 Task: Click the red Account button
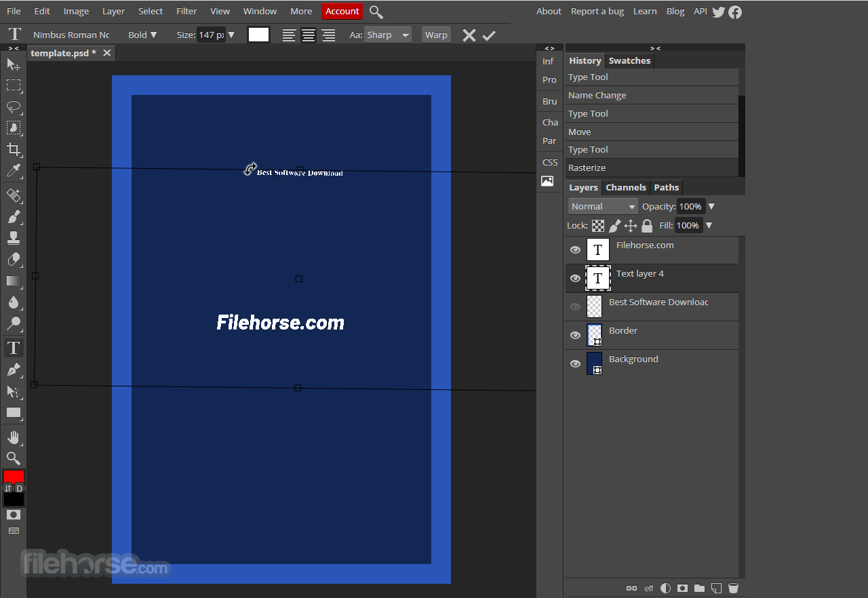click(342, 12)
